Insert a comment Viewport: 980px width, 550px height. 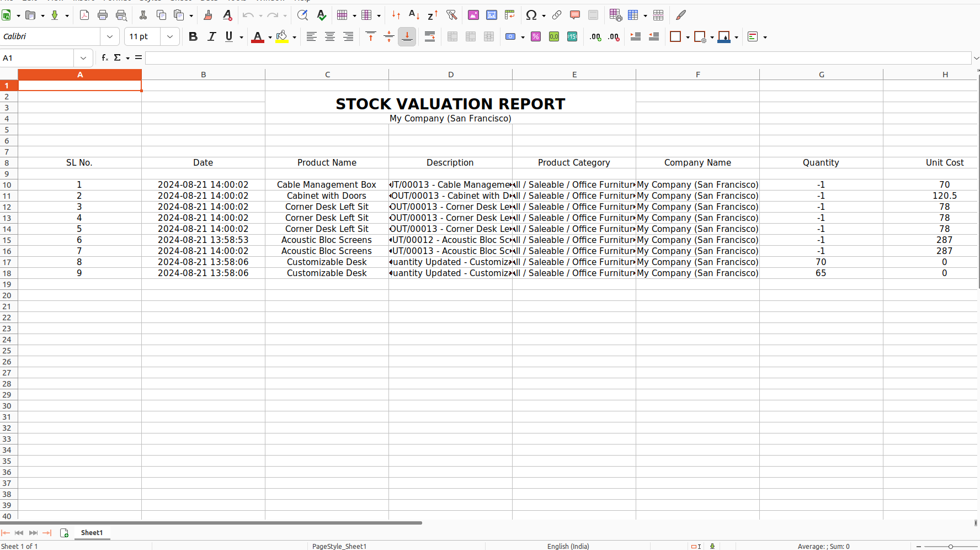coord(575,15)
